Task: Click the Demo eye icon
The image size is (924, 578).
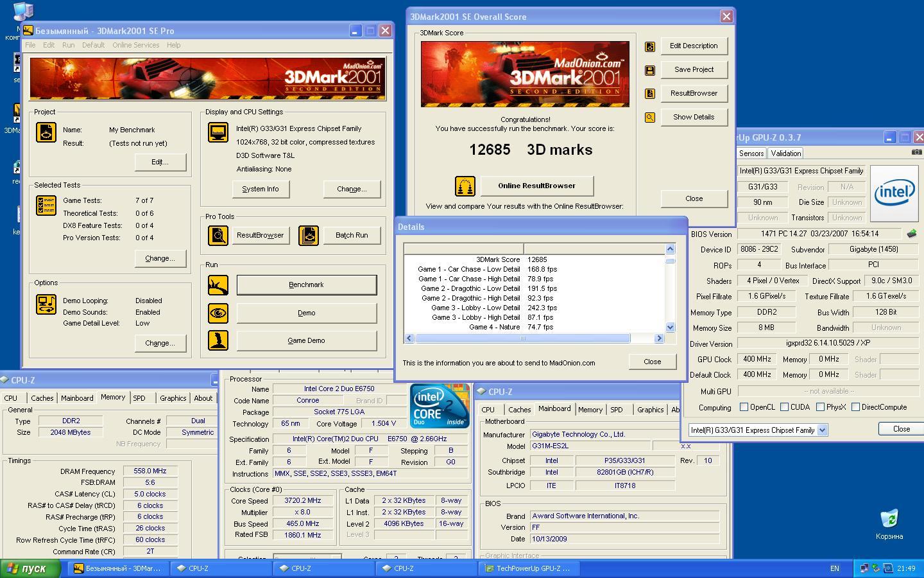Action: pos(218,313)
